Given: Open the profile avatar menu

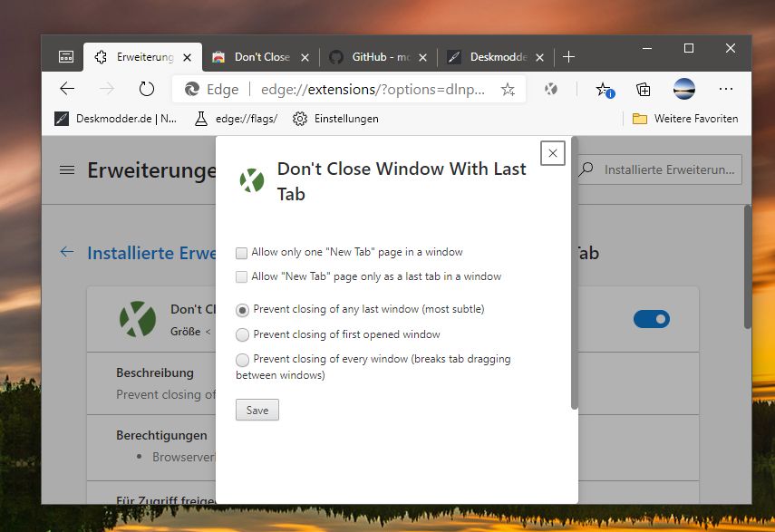Looking at the screenshot, I should pos(684,89).
